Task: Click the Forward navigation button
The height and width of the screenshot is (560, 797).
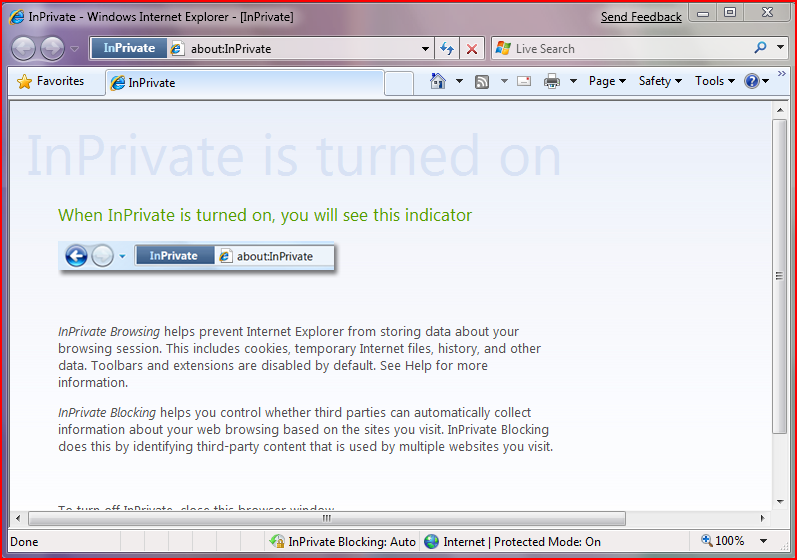Action: click(x=52, y=49)
